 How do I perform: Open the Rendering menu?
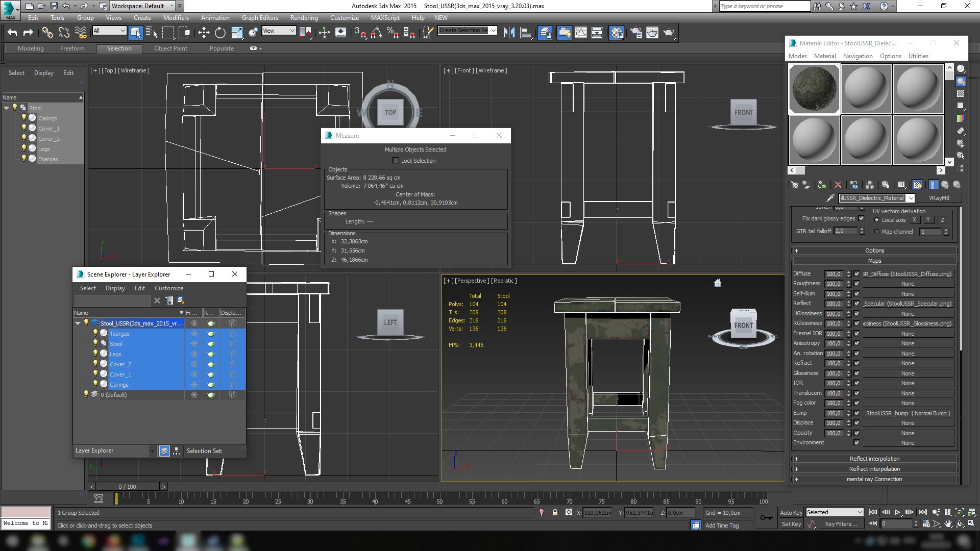pos(304,17)
